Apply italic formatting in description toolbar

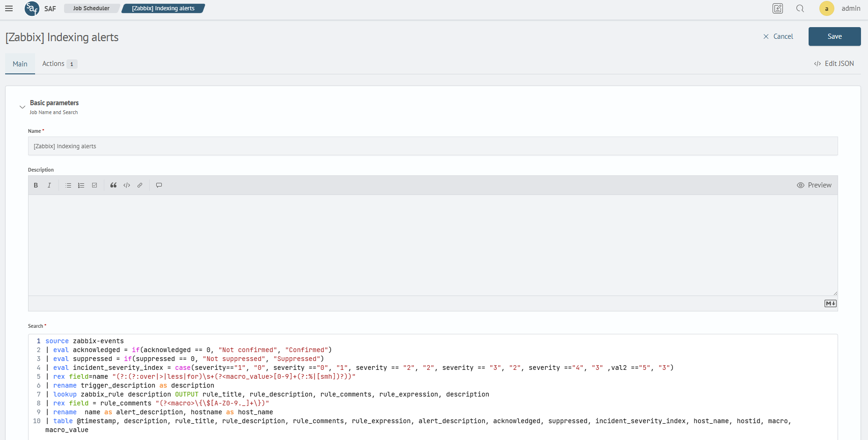pos(49,185)
